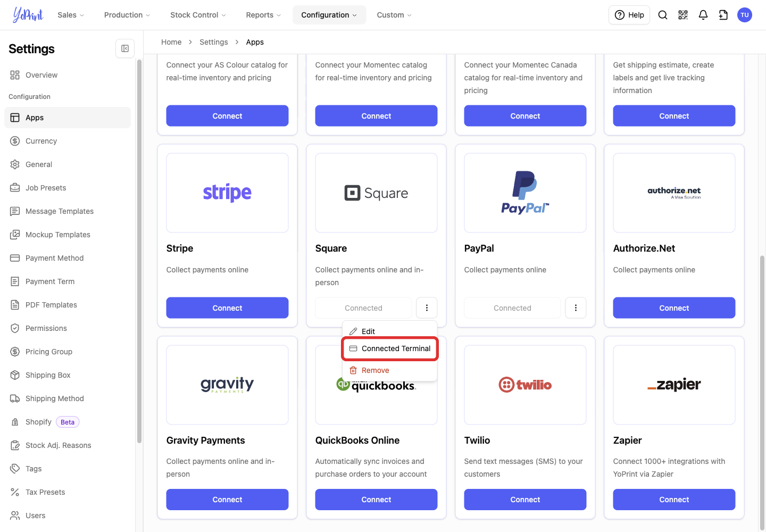The width and height of the screenshot is (766, 532).
Task: Expand the Configuration dropdown menu
Action: pyautogui.click(x=329, y=15)
